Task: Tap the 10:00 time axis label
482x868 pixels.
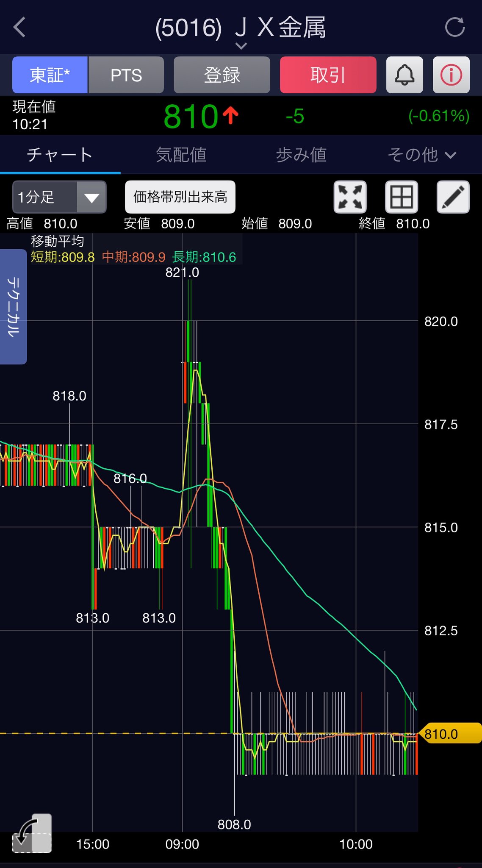Action: click(356, 844)
